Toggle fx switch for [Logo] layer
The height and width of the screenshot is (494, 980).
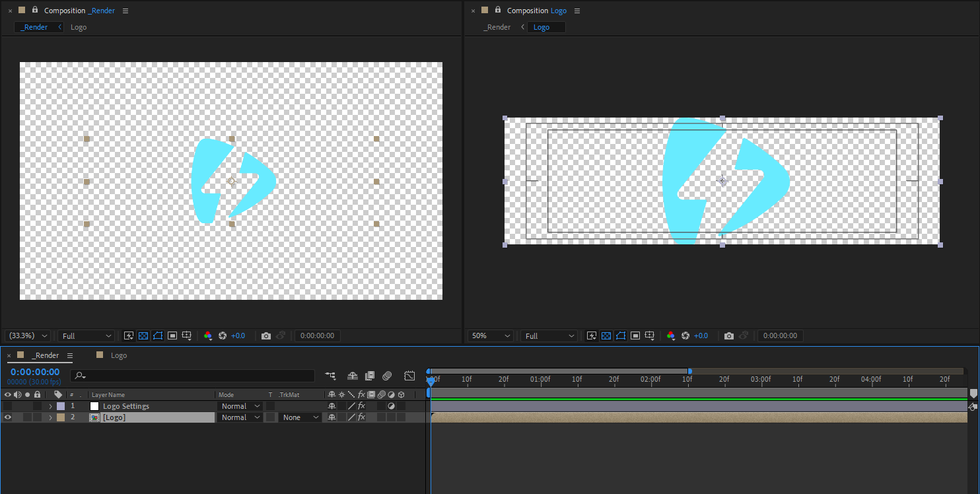(x=361, y=417)
